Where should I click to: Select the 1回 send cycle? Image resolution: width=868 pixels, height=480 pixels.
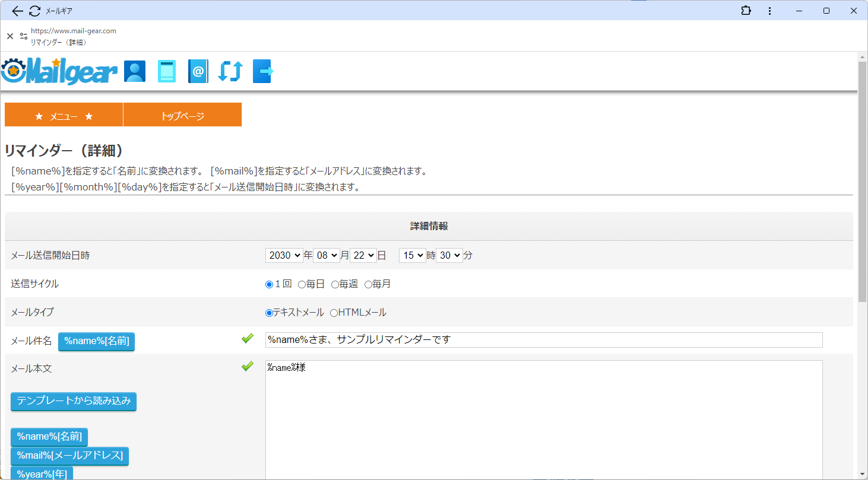pos(269,284)
